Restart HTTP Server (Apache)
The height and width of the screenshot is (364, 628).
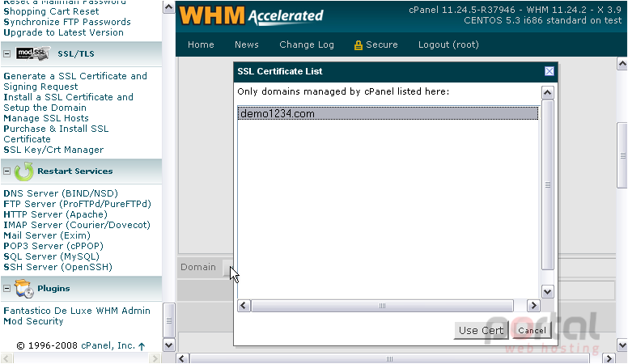pos(56,214)
